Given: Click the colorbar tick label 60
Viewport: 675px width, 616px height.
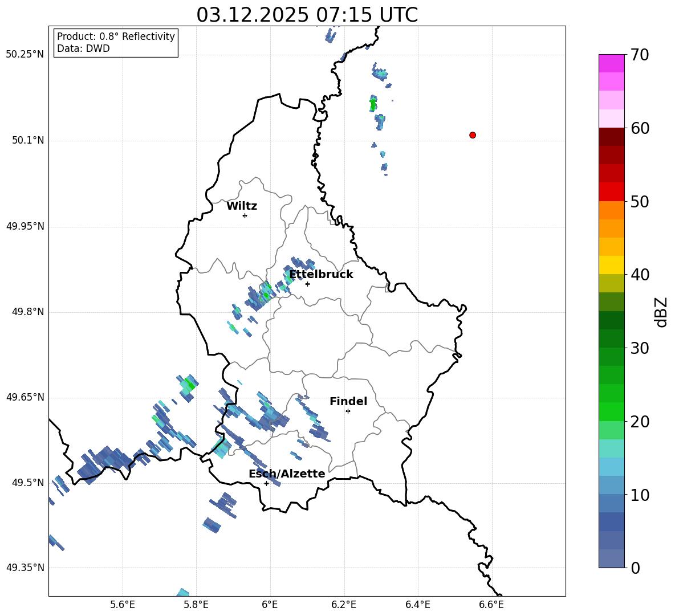Looking at the screenshot, I should (640, 128).
